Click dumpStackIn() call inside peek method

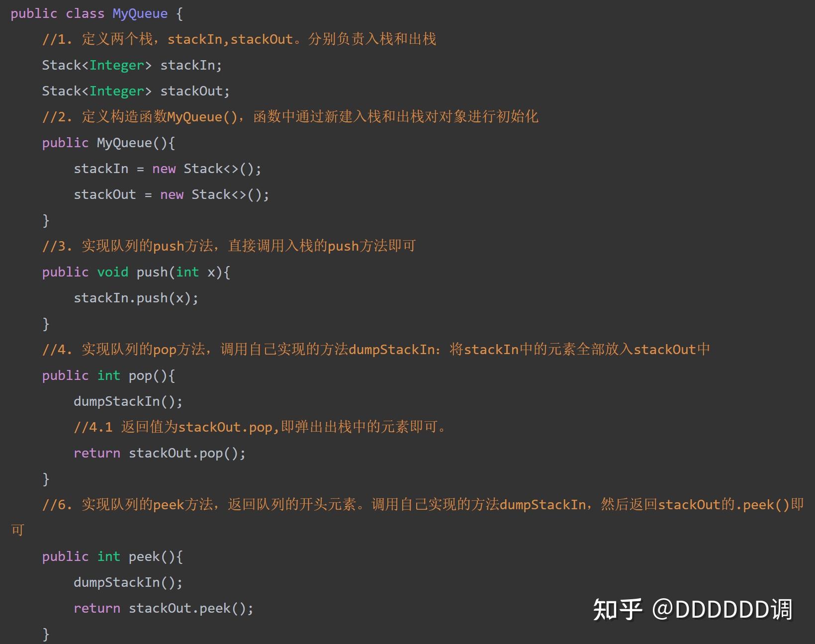click(x=128, y=582)
